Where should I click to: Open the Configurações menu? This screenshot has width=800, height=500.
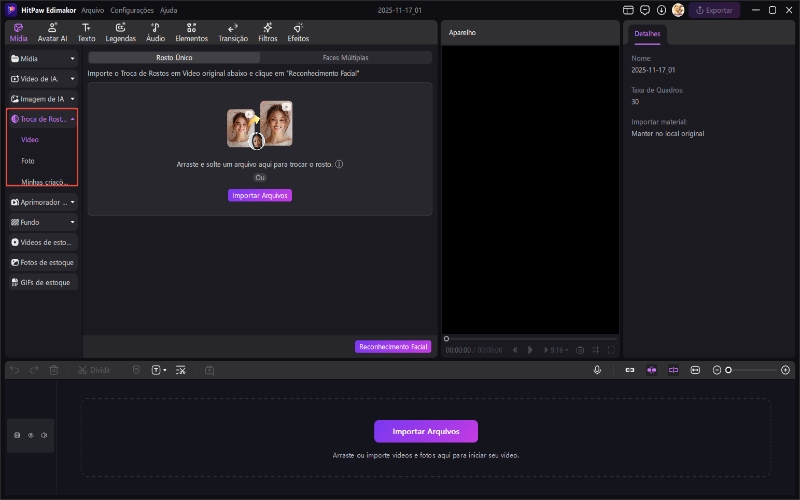click(x=132, y=10)
